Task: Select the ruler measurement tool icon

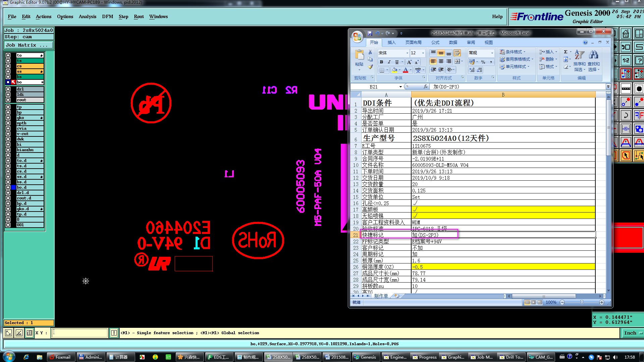Action: (x=626, y=89)
